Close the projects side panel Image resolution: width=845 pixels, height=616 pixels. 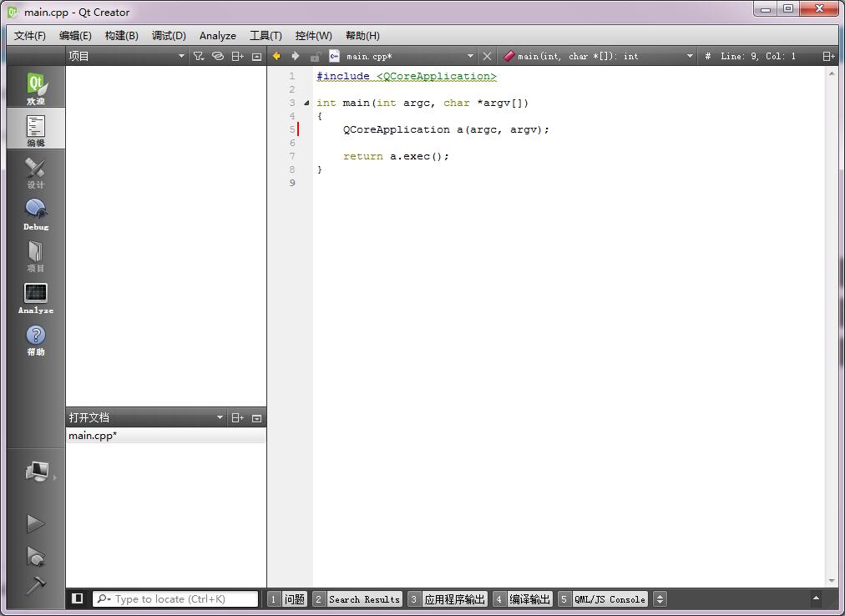(257, 56)
